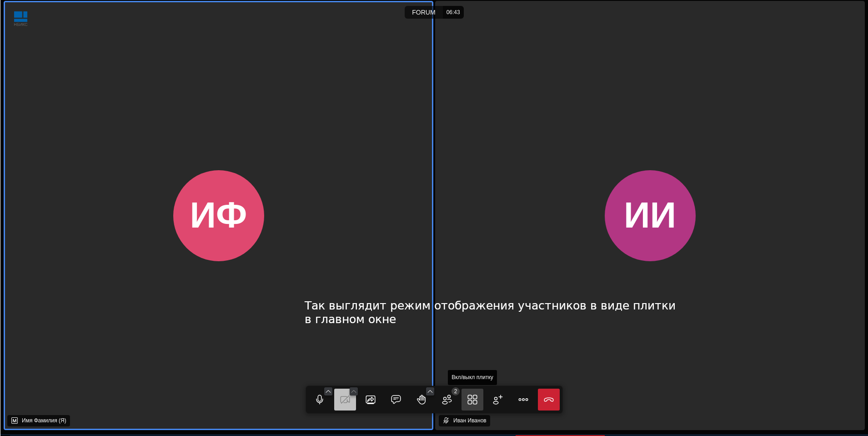The height and width of the screenshot is (436, 868).
Task: Hang up the call
Action: click(x=549, y=400)
